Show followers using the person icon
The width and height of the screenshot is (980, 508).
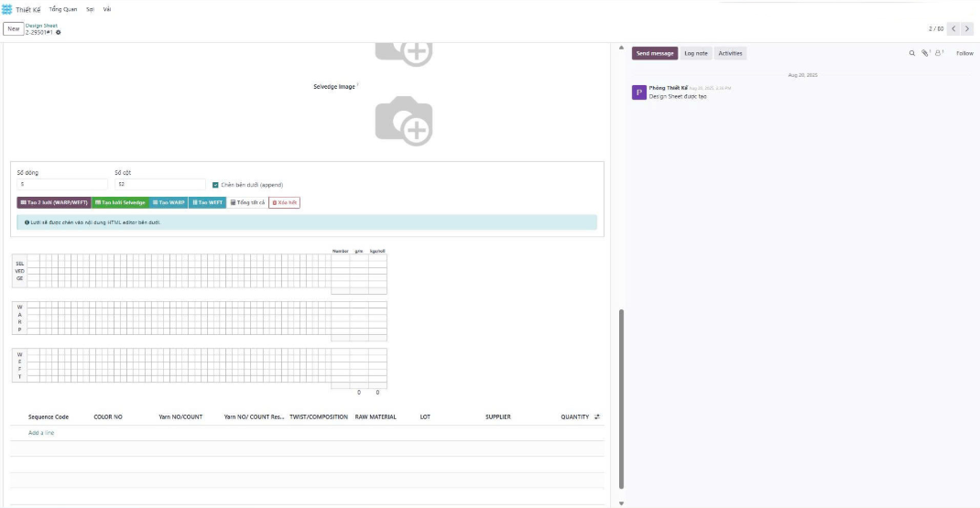pyautogui.click(x=939, y=53)
